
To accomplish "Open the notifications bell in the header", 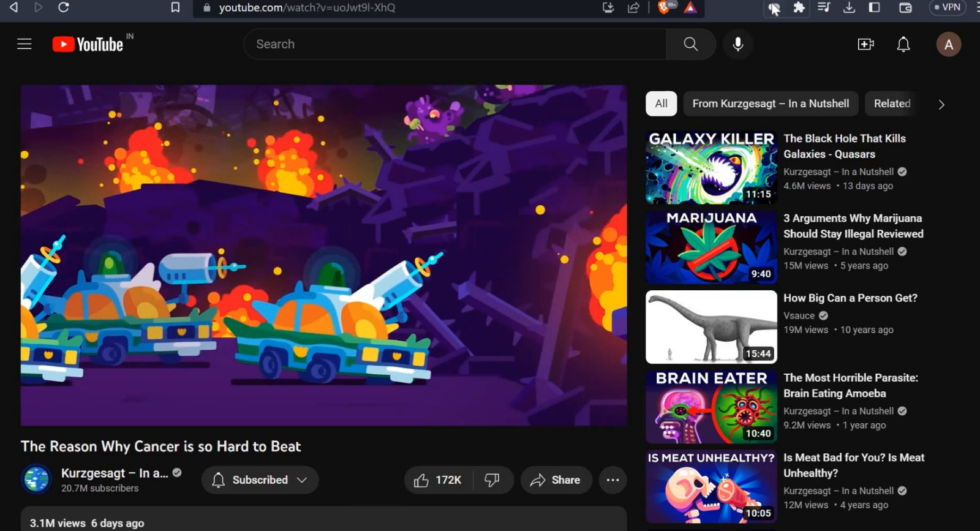I will (903, 44).
